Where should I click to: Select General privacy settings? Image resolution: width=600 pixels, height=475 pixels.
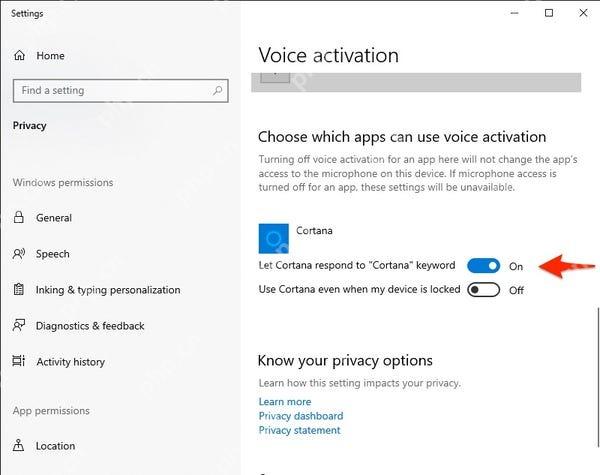(x=54, y=218)
